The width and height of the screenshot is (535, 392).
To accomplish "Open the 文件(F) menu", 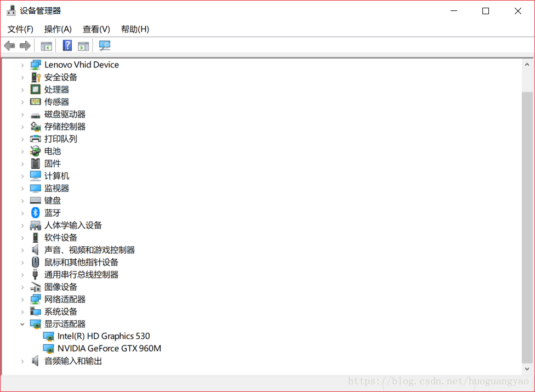I will (20, 30).
